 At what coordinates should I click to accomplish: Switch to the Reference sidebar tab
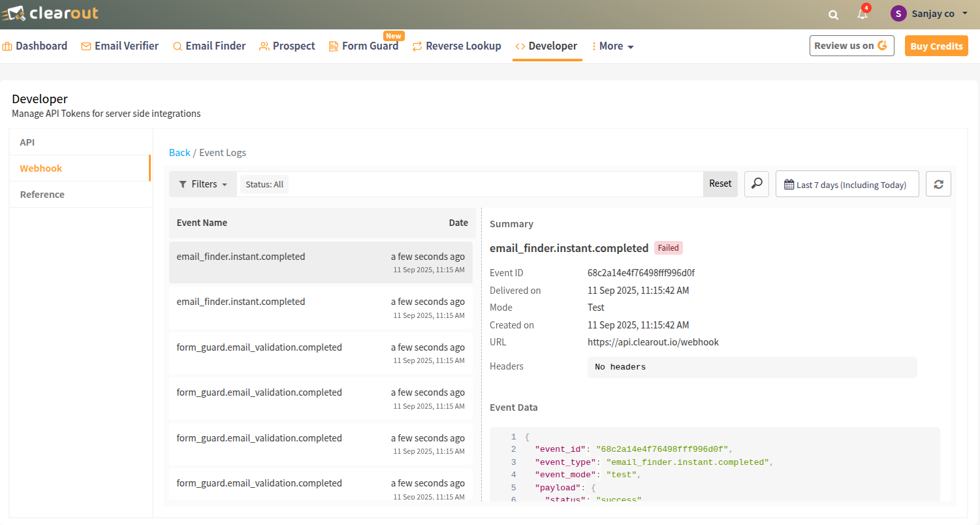tap(42, 194)
